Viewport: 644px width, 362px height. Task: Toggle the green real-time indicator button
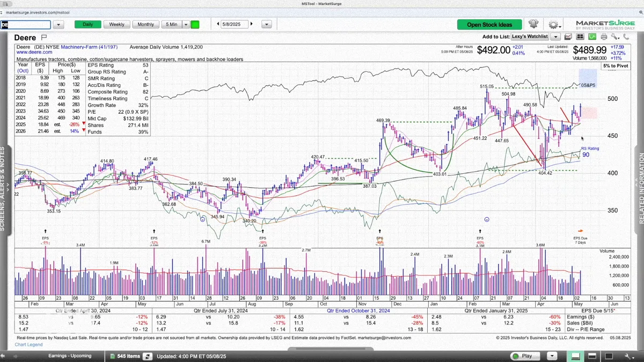(x=195, y=24)
